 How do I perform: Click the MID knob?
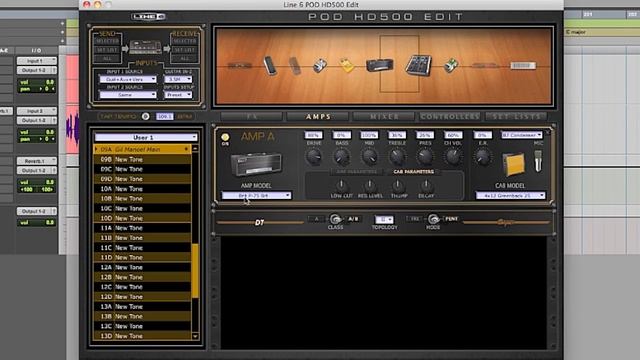[369, 157]
